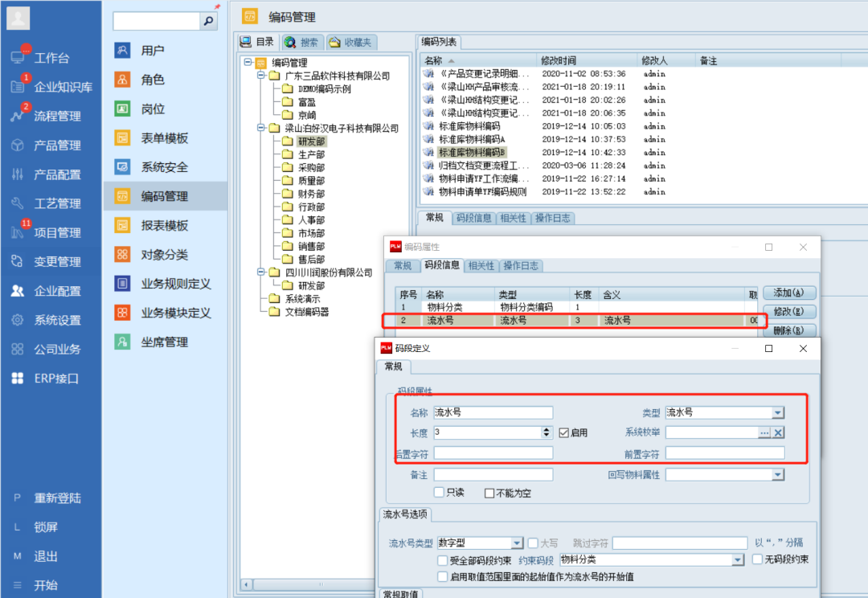This screenshot has height=598, width=868.
Task: Enable 启用取值范围里面的起始值 checkbox
Action: point(442,577)
